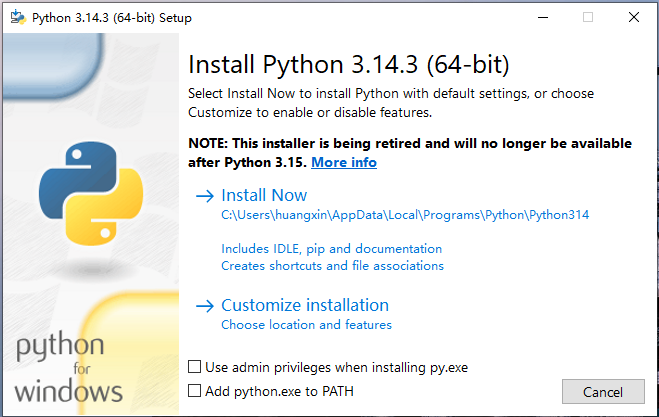Image resolution: width=659 pixels, height=417 pixels.
Task: Start installation via 'Install Now' text
Action: point(264,196)
